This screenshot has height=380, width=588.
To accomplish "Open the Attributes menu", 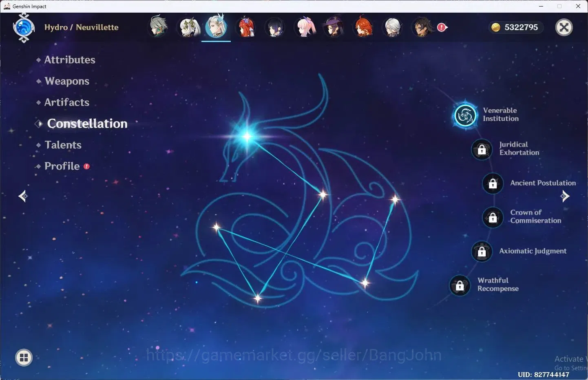I will pos(70,60).
